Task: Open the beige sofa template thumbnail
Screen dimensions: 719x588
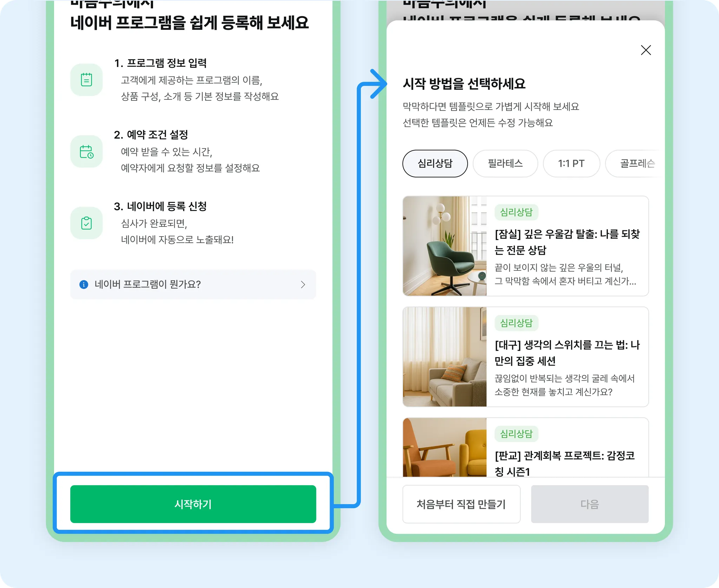Action: pyautogui.click(x=445, y=357)
